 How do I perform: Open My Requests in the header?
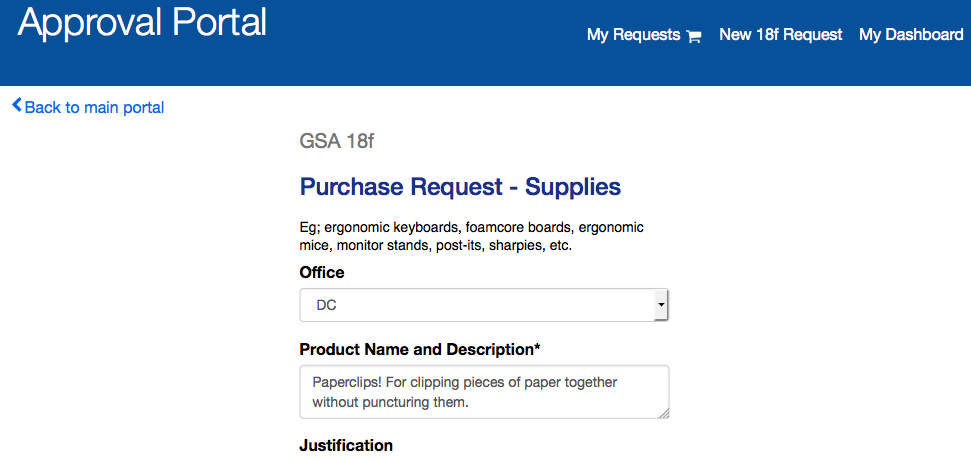pyautogui.click(x=633, y=35)
